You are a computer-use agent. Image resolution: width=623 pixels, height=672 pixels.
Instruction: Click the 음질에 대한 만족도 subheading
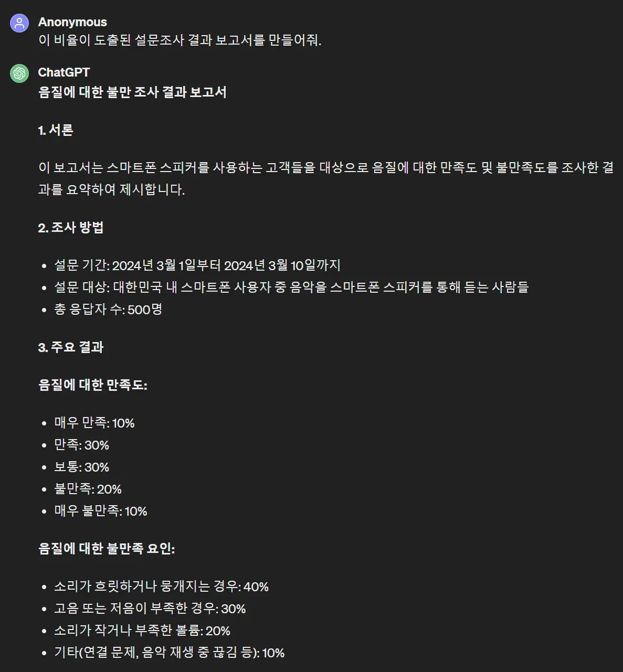tap(93, 385)
